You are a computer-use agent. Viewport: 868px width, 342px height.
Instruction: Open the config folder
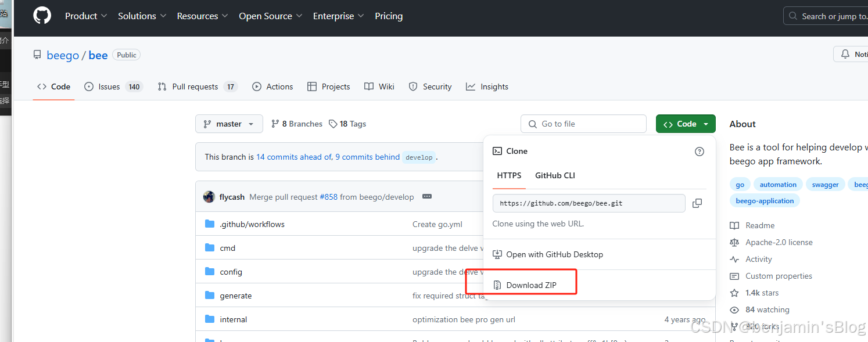click(231, 272)
